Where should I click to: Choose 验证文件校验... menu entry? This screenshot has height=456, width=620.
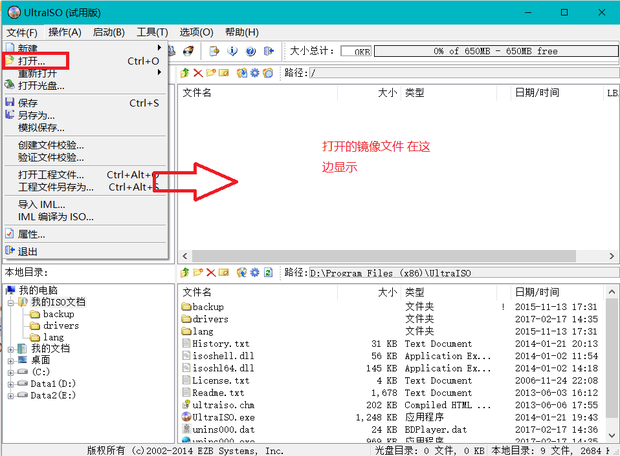[85, 157]
